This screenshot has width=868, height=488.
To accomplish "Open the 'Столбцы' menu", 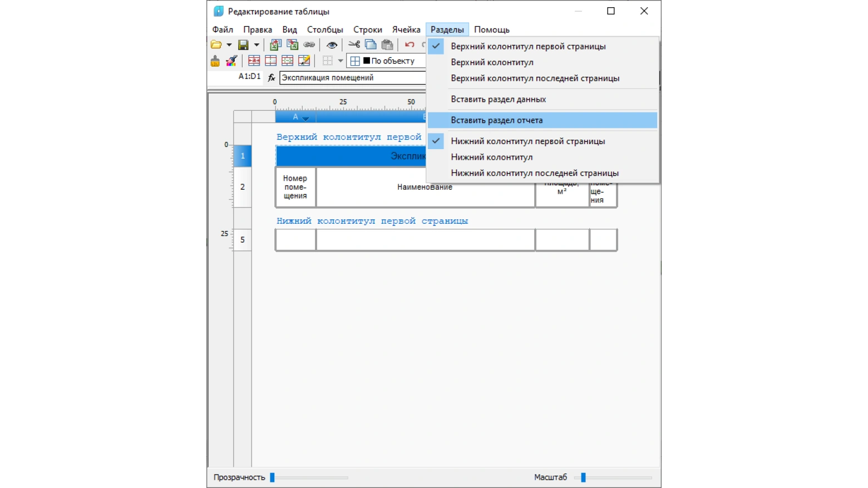I will point(325,29).
